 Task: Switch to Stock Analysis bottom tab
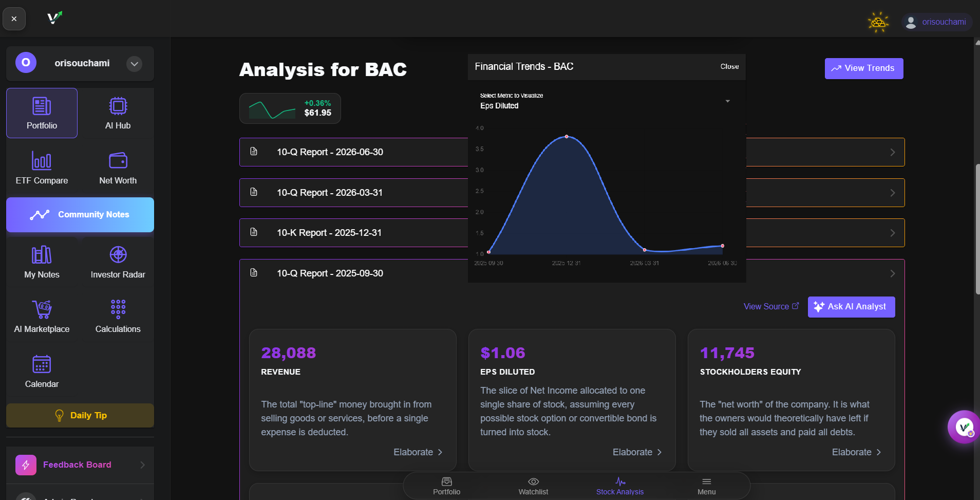coord(620,486)
